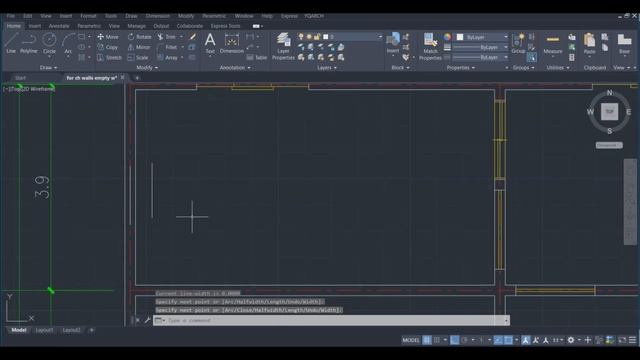Click the Array tool
Screen dimensions: 640x360
point(168,58)
